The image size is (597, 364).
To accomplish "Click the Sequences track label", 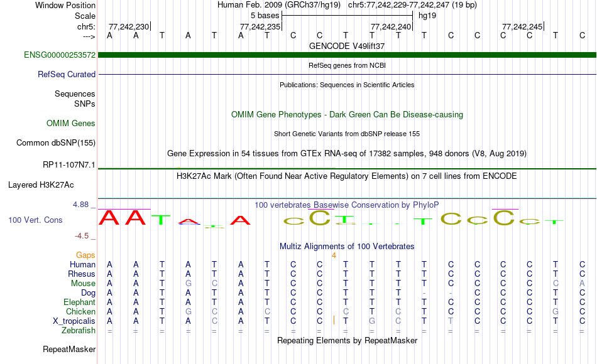I will (75, 94).
